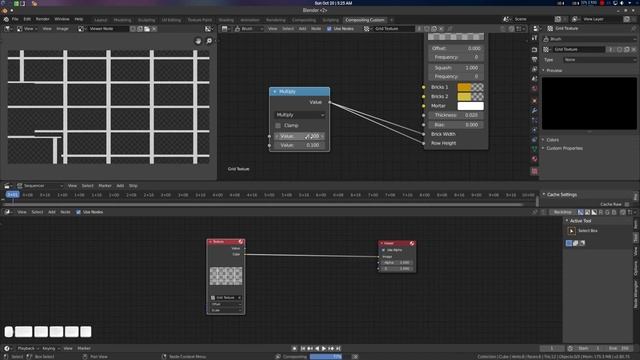Click second Value field 0.100 on Multiply node
The image size is (640, 360).
(300, 145)
